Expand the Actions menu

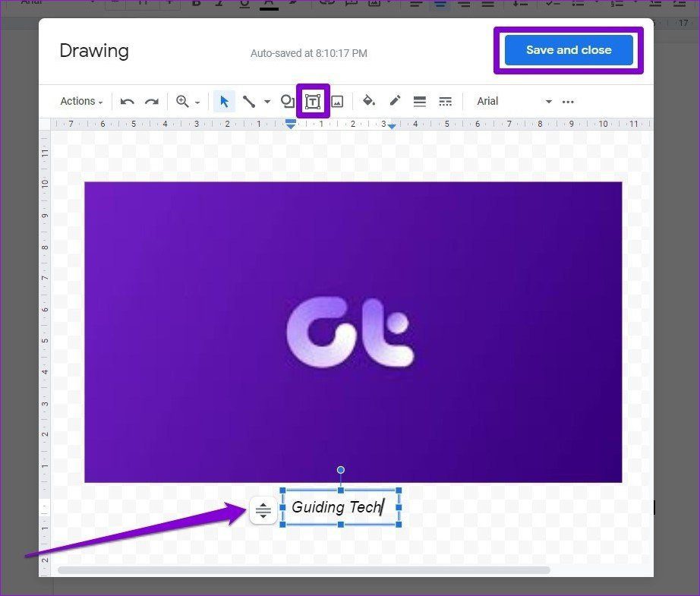[x=81, y=101]
